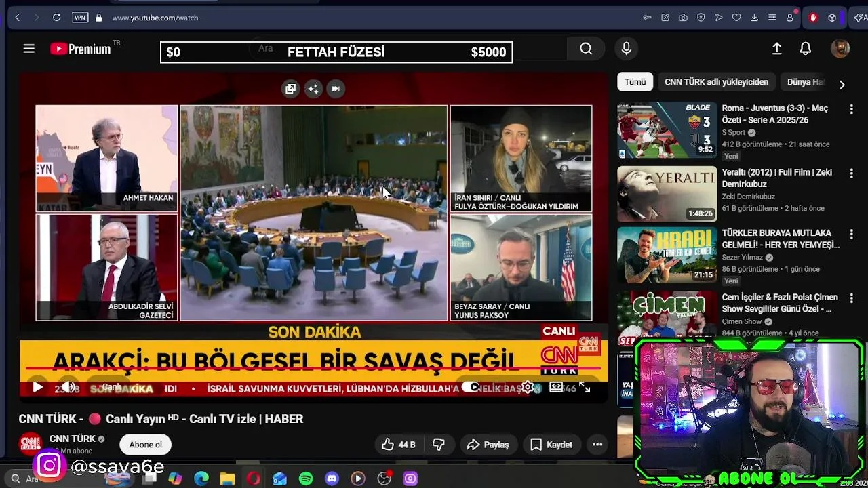Open the YouTube hamburger guide menu
Viewport: 868px width, 488px height.
(x=28, y=49)
